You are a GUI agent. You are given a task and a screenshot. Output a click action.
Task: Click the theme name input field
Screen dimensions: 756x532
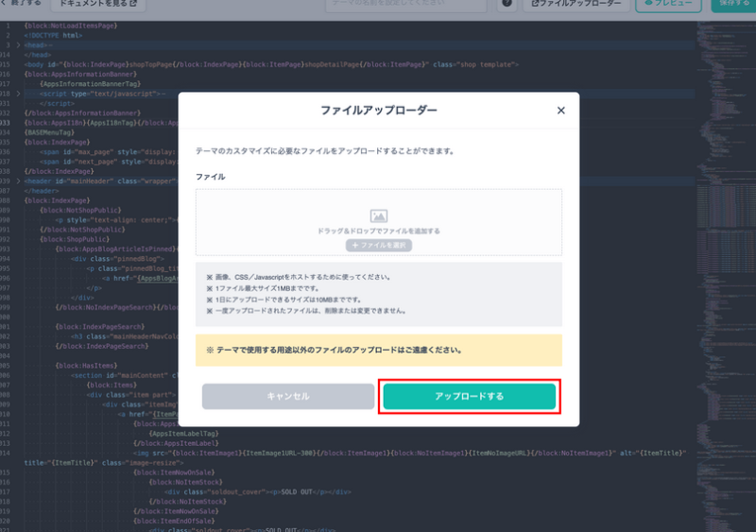click(411, 4)
